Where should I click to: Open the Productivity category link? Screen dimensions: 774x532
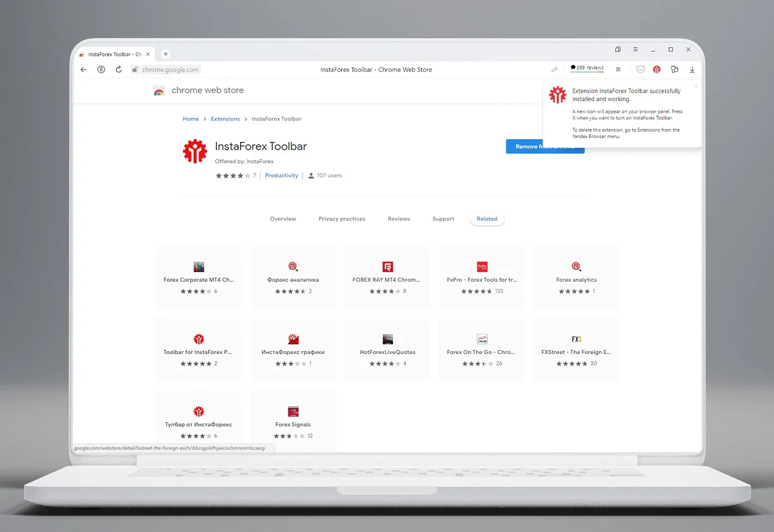pos(281,175)
